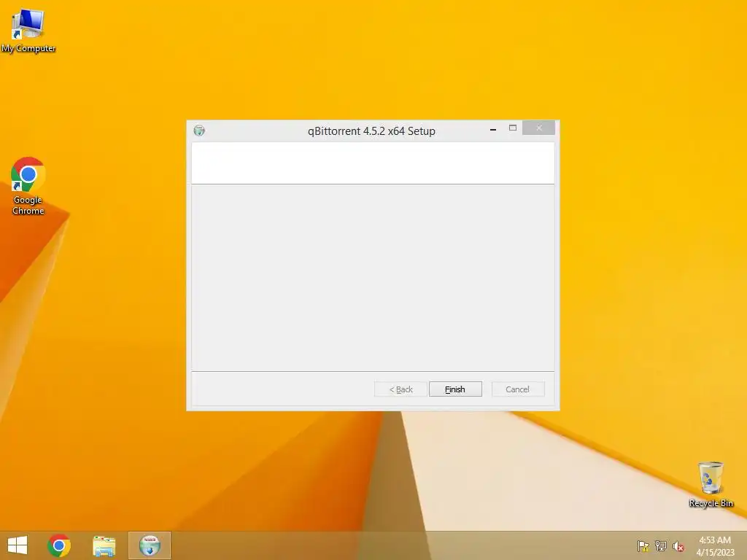This screenshot has height=560, width=747.
Task: Click the disabled Back button
Action: tap(400, 389)
